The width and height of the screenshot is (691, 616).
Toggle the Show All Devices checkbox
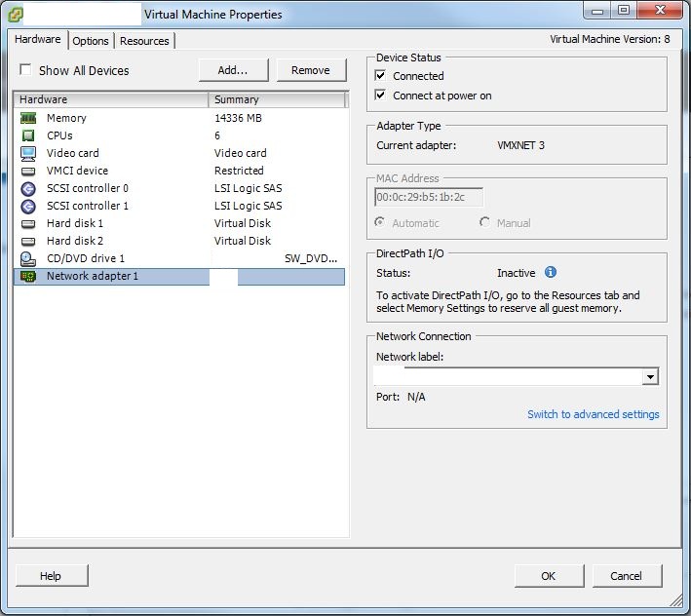25,70
